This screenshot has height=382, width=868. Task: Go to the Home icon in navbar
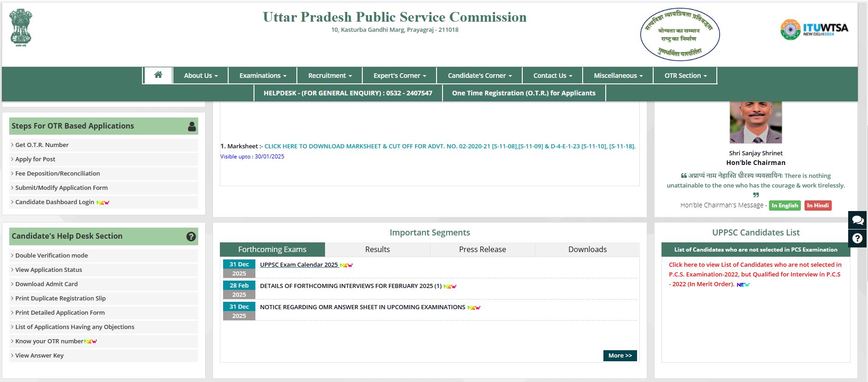click(x=158, y=75)
